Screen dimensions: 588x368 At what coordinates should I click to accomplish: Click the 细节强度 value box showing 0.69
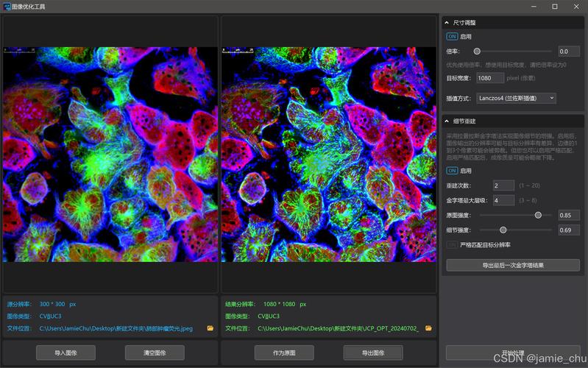tap(569, 230)
